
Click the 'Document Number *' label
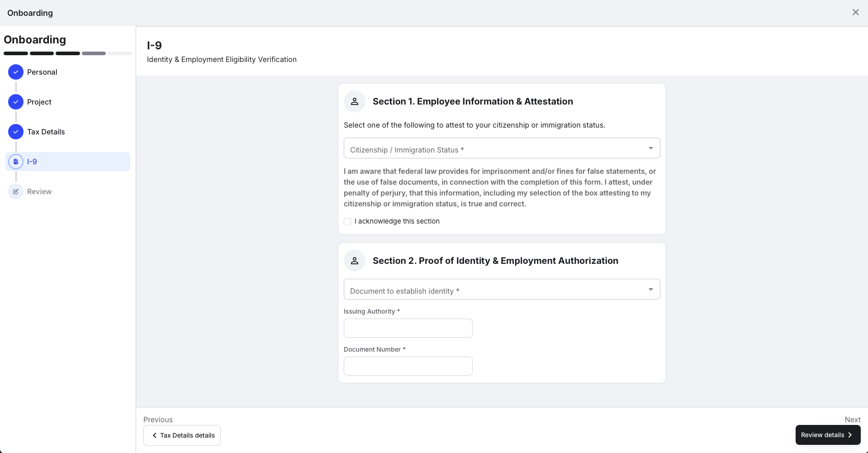[375, 349]
